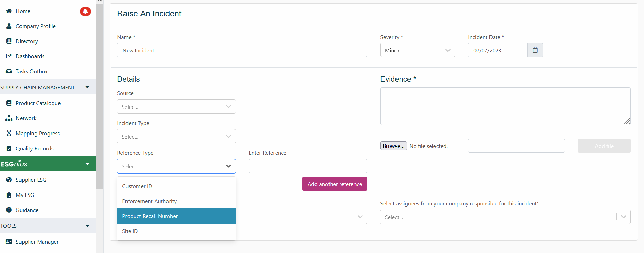Open the Severity dropdown showing Minor

417,50
